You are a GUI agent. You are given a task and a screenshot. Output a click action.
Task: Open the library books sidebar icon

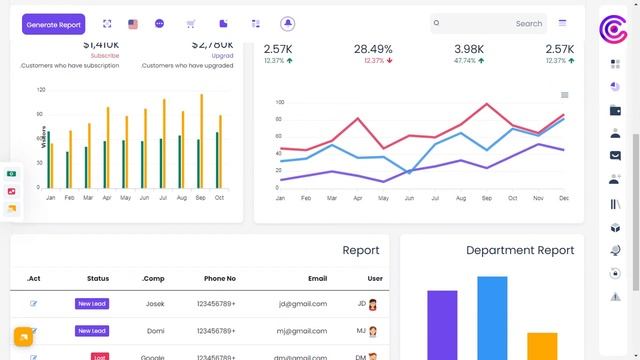coord(615,204)
